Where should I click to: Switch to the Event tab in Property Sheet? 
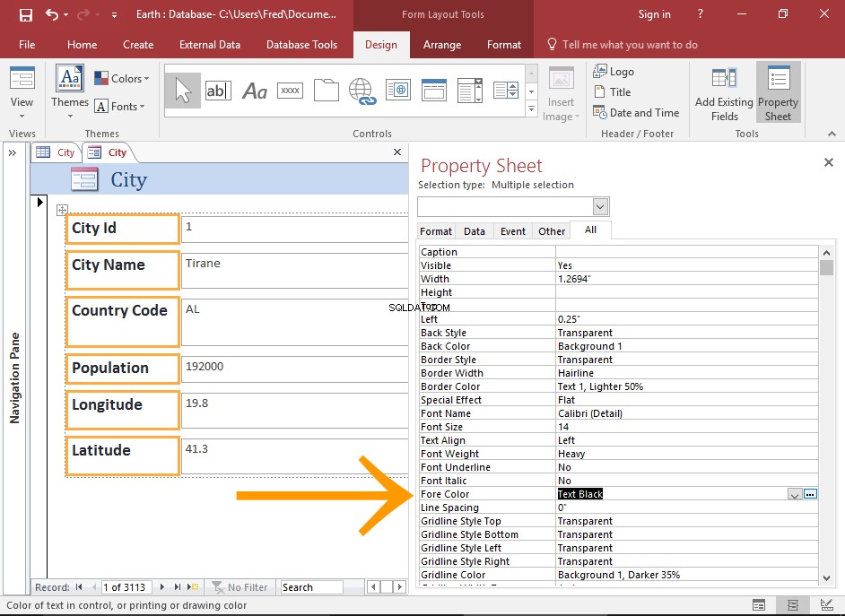(x=513, y=231)
